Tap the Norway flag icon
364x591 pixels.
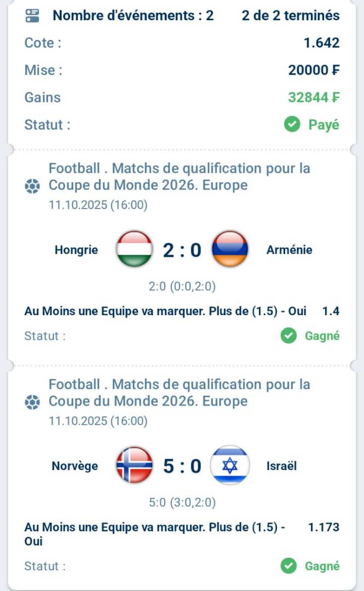[x=134, y=466]
